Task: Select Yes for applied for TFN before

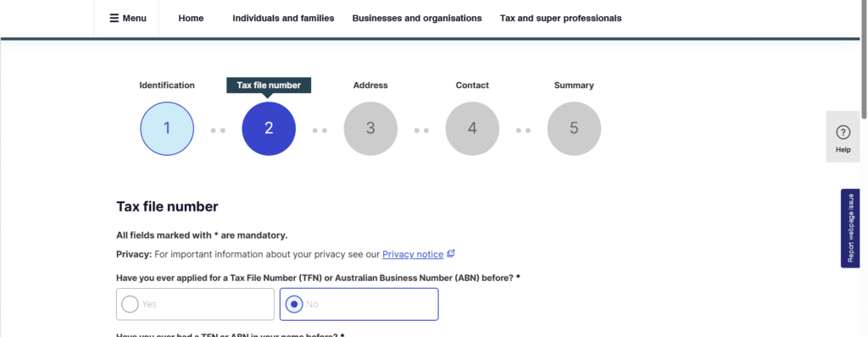Action: [x=196, y=304]
